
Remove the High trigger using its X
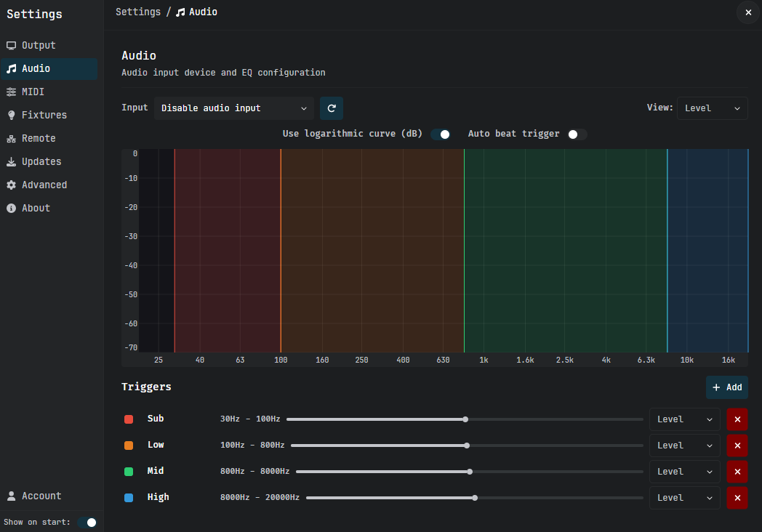737,498
